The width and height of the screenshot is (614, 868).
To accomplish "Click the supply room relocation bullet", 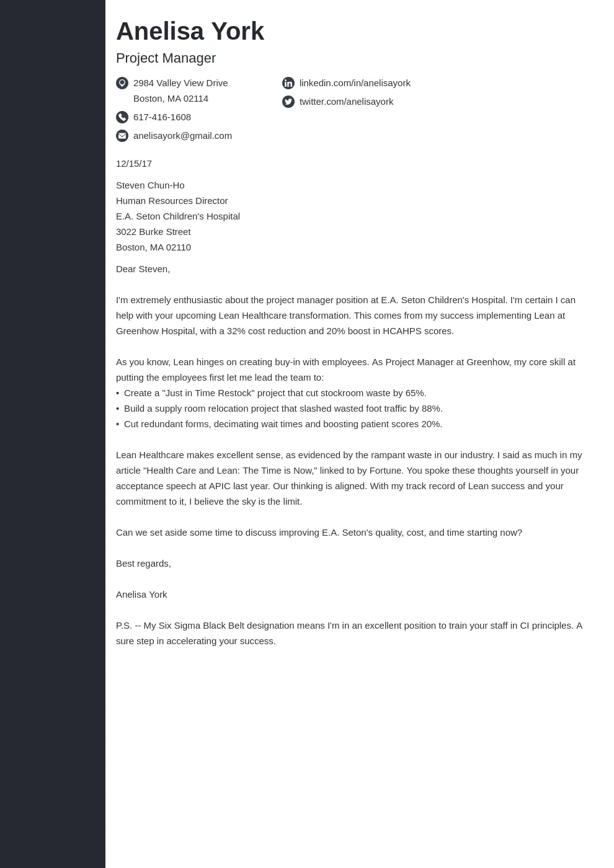I will tap(283, 409).
